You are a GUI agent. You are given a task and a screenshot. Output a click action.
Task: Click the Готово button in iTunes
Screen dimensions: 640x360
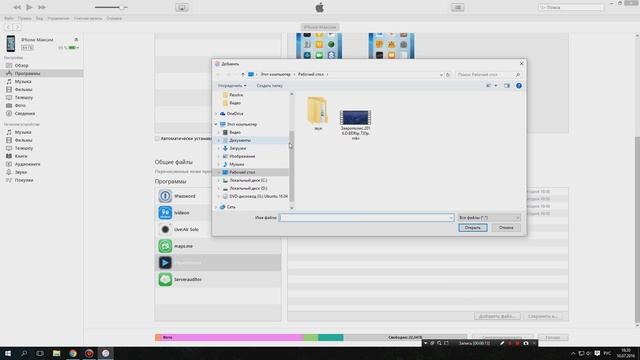click(x=553, y=338)
